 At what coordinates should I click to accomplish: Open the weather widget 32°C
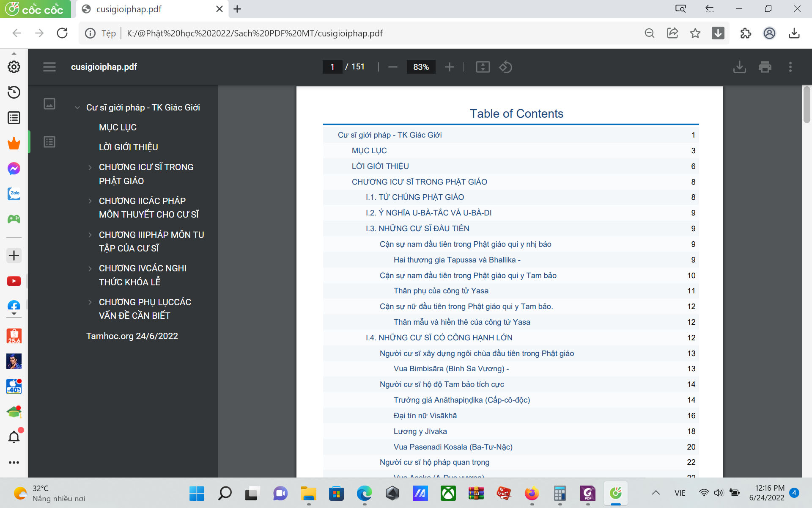(x=49, y=493)
